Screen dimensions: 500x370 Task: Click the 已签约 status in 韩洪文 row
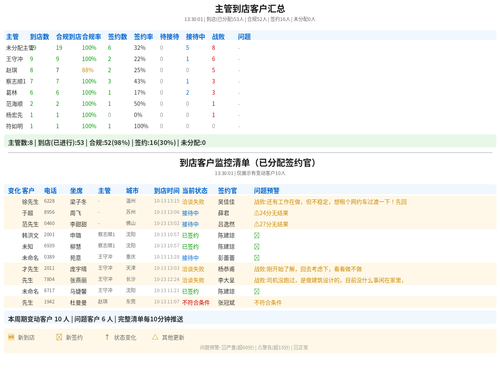pos(190,235)
